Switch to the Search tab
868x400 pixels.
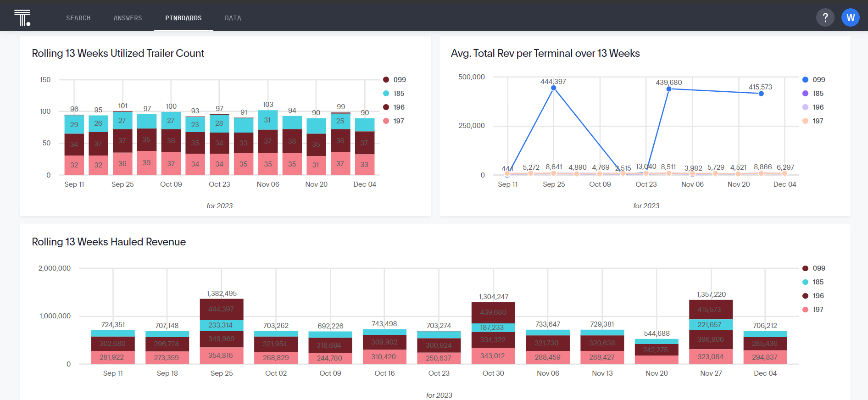click(78, 18)
